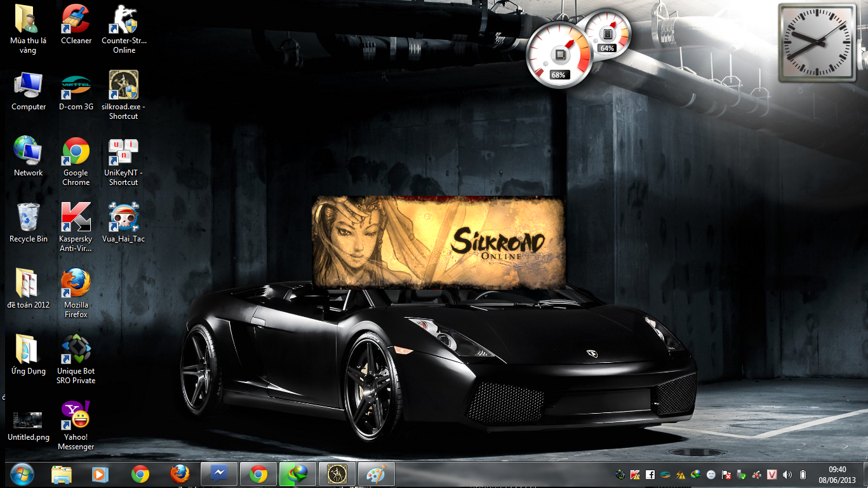The height and width of the screenshot is (488, 868).
Task: Click the Facebook tray icon
Action: (650, 474)
